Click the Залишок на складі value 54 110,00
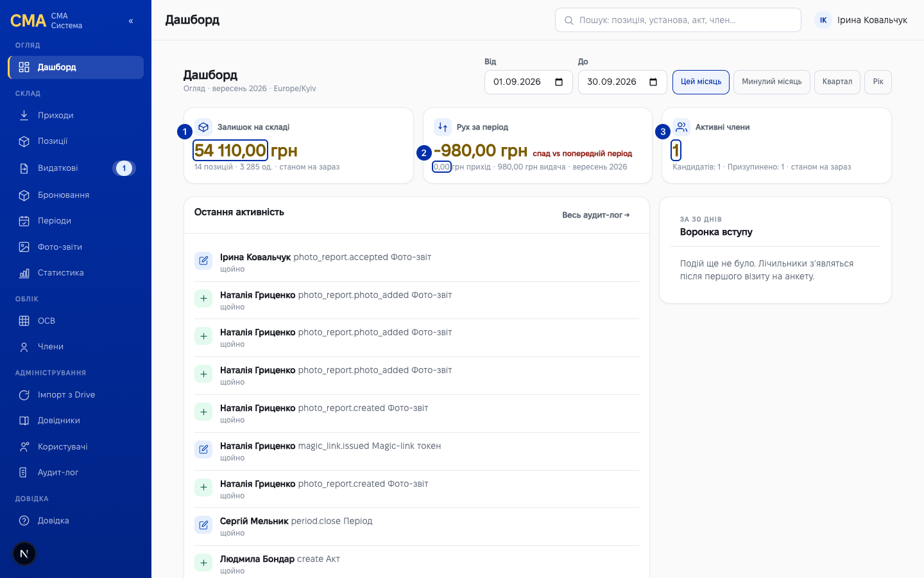Screen dimensions: 924x578 230,150
